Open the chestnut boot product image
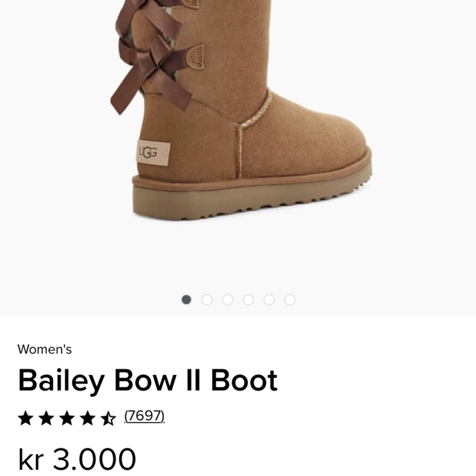The width and height of the screenshot is (476, 476). (x=241, y=110)
